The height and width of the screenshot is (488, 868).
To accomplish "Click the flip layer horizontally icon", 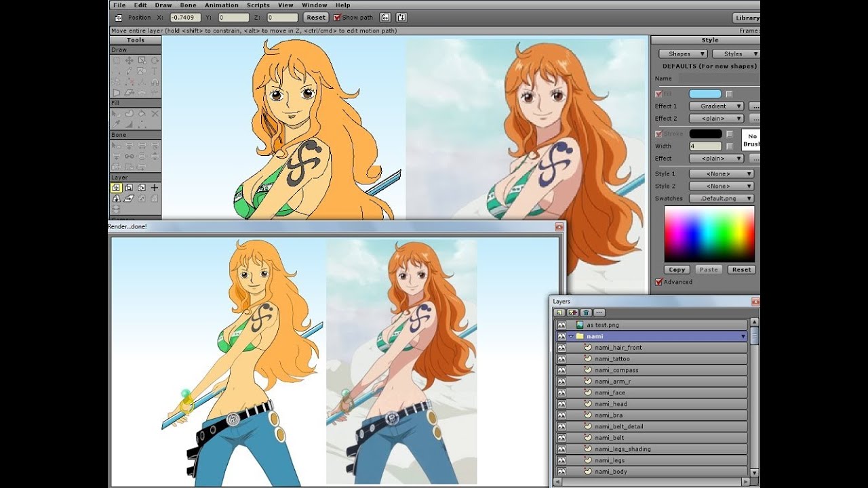I will (385, 18).
